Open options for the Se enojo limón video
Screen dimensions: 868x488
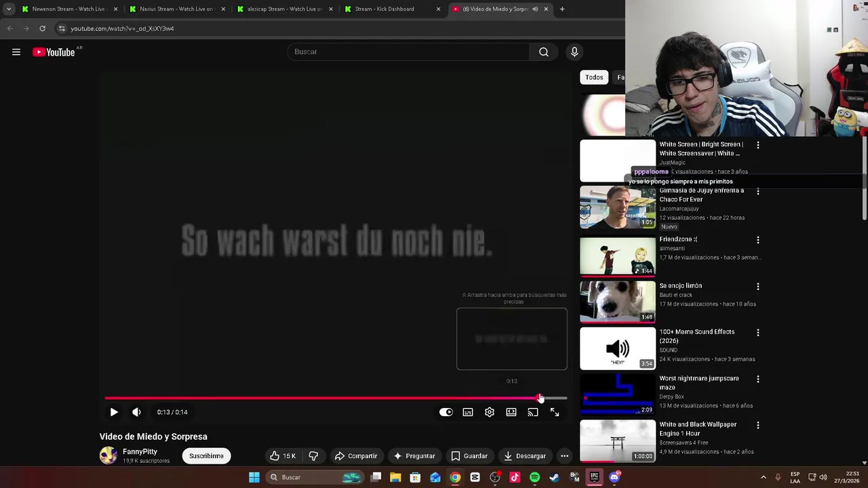[x=758, y=287]
